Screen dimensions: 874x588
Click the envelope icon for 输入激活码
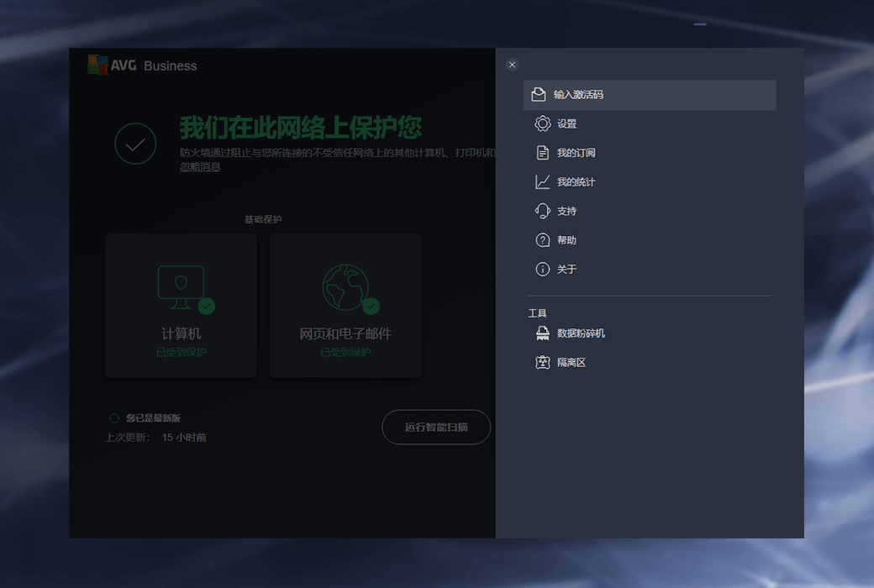pos(539,95)
